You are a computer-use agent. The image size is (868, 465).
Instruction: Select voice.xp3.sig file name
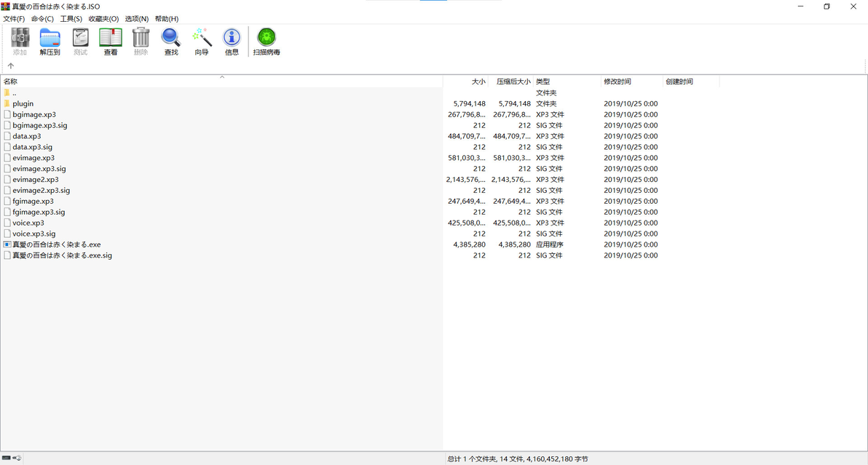coord(34,234)
